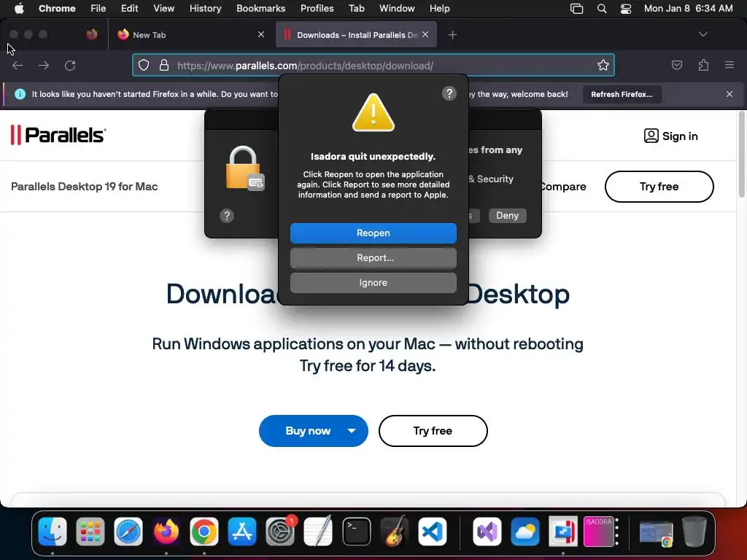Open System Settings from the Dock
This screenshot has height=560, width=747.
280,532
